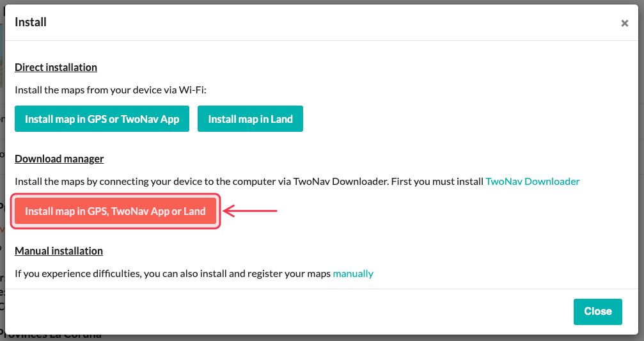Click the Direct installation heading
This screenshot has width=644, height=341.
56,67
